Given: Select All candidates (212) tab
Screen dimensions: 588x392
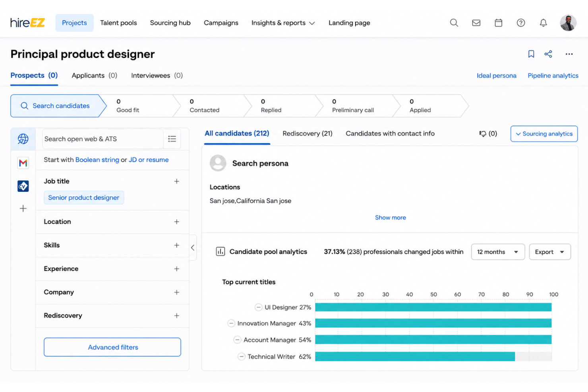Looking at the screenshot, I should click(237, 133).
